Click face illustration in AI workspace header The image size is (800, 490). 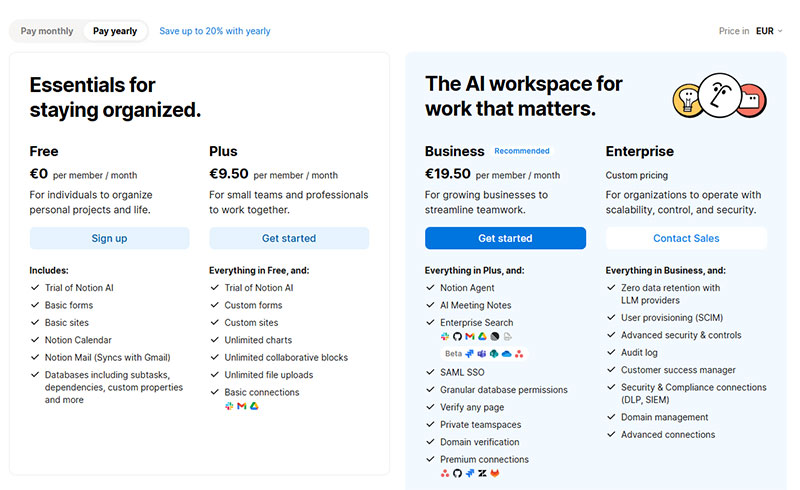click(720, 95)
